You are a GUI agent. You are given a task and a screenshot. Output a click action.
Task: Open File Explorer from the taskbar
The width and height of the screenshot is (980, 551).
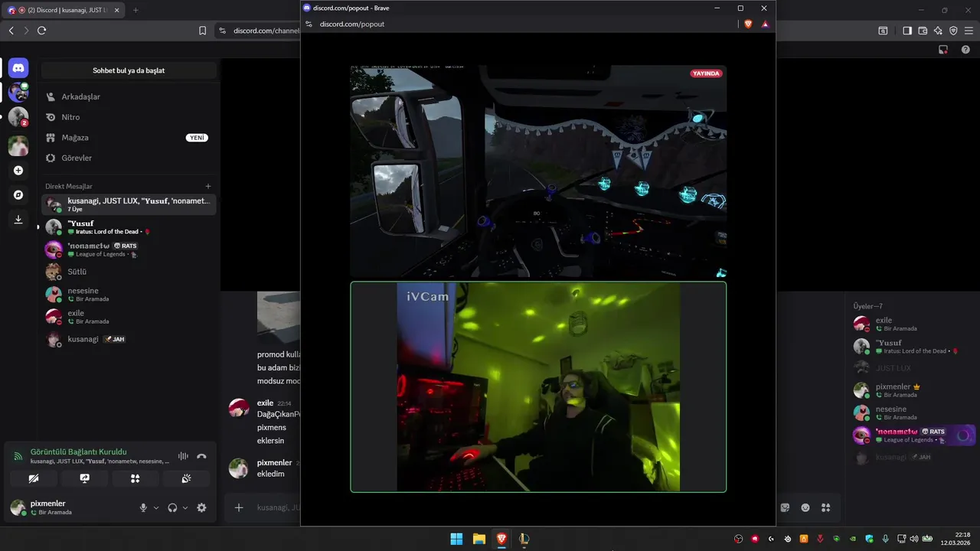479,539
